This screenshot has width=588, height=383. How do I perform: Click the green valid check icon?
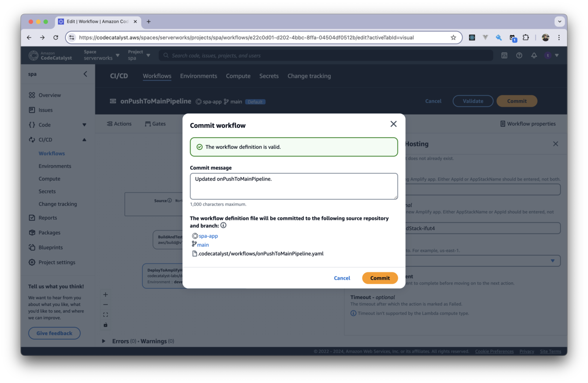pos(199,147)
